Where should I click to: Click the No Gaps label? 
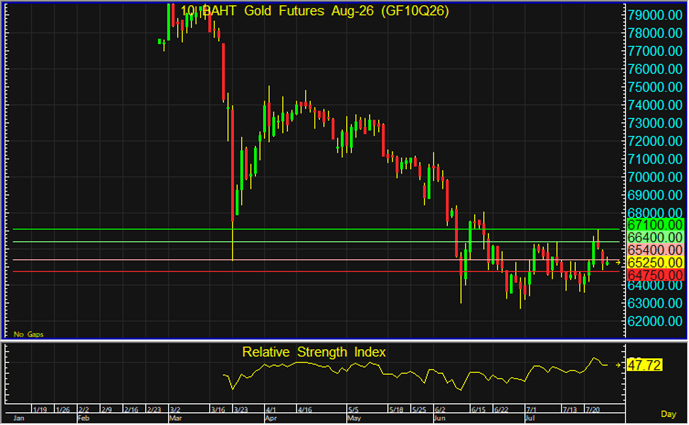click(29, 334)
